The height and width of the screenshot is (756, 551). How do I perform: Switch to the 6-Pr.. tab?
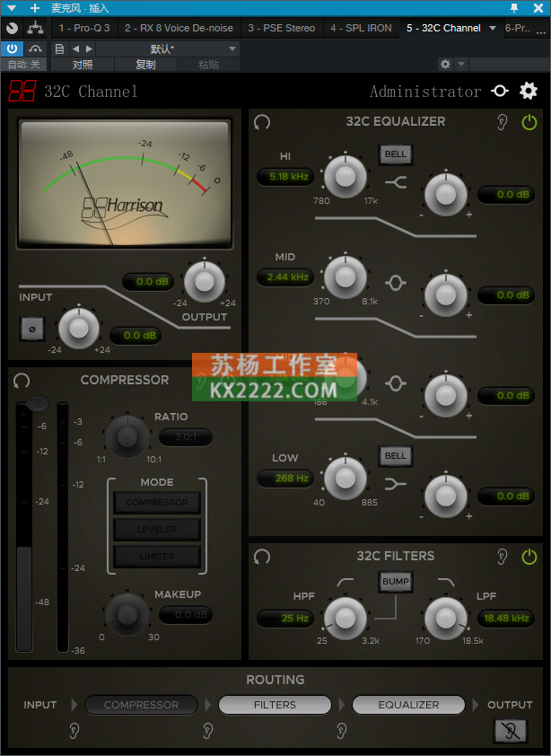518,28
